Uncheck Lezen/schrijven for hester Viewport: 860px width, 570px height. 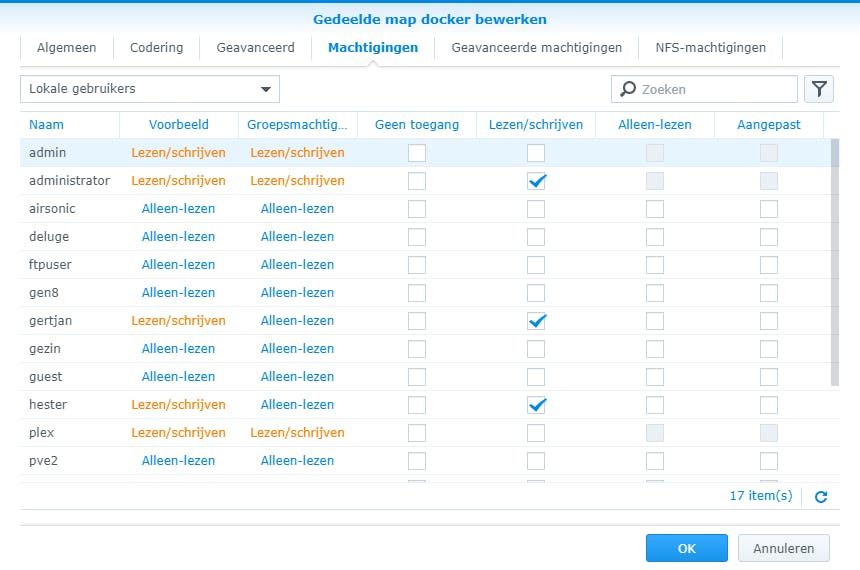click(x=537, y=405)
